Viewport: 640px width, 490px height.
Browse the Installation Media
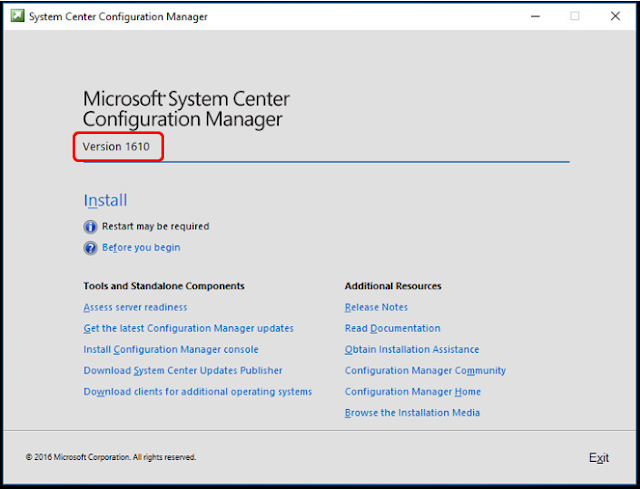pos(412,413)
